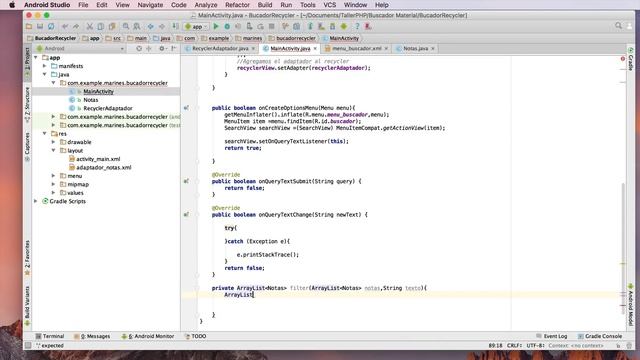Click the override gutter icon beside onQueryTextSubmit
This screenshot has height=360, width=640.
[x=186, y=181]
